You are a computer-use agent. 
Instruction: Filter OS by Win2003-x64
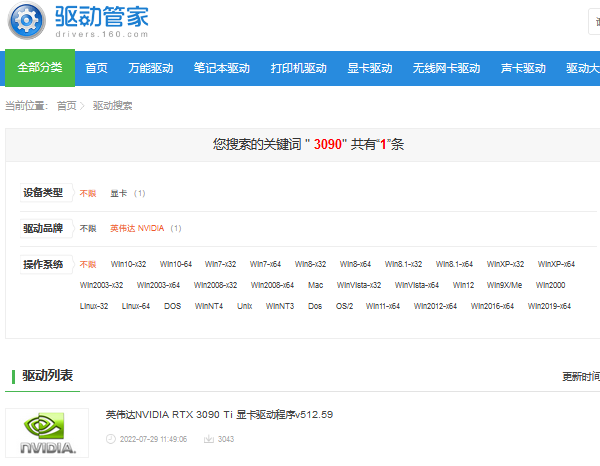[x=158, y=285]
